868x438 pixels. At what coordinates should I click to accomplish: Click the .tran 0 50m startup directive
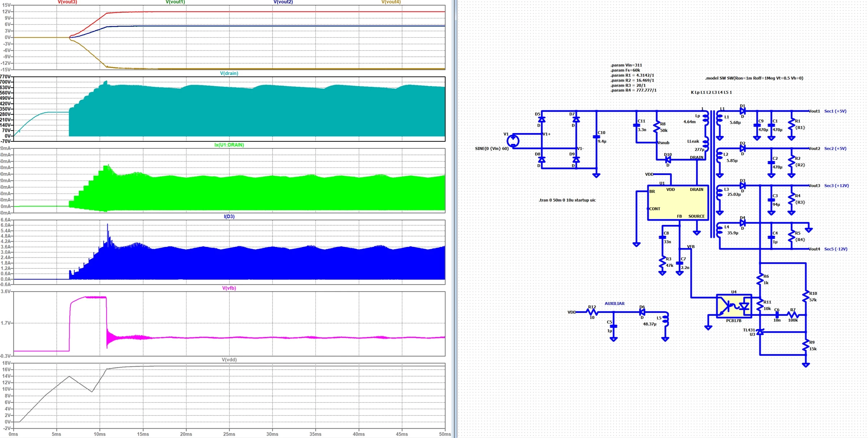[567, 200]
